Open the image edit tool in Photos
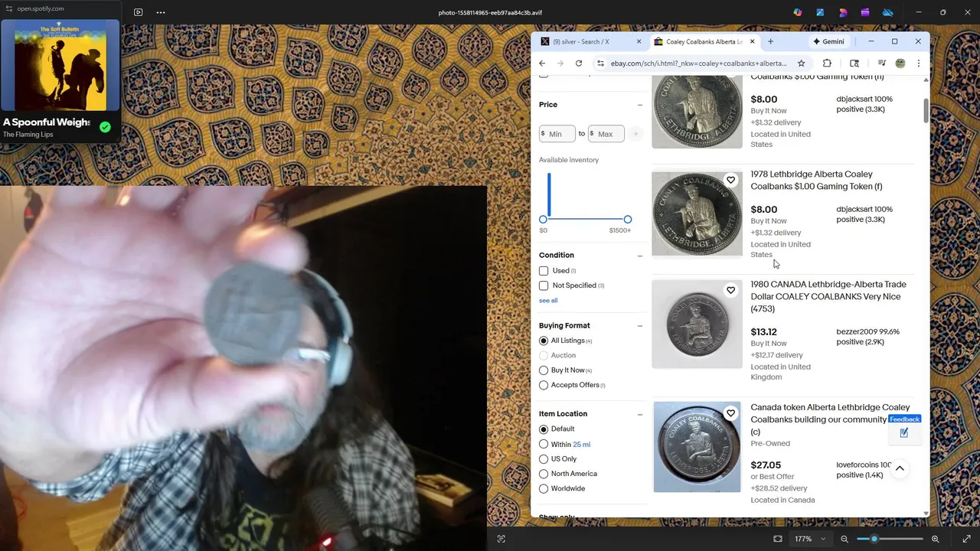The width and height of the screenshot is (980, 551). 820,12
